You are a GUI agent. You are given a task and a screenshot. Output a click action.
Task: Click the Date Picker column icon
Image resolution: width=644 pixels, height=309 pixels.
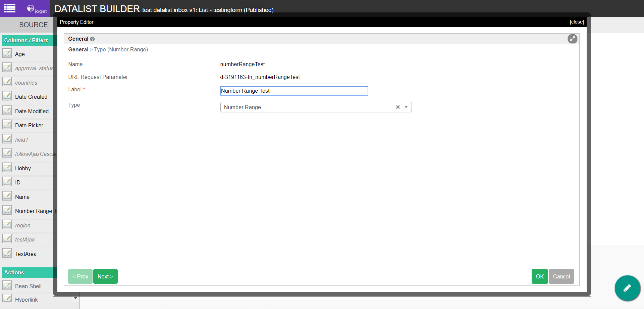tap(7, 125)
